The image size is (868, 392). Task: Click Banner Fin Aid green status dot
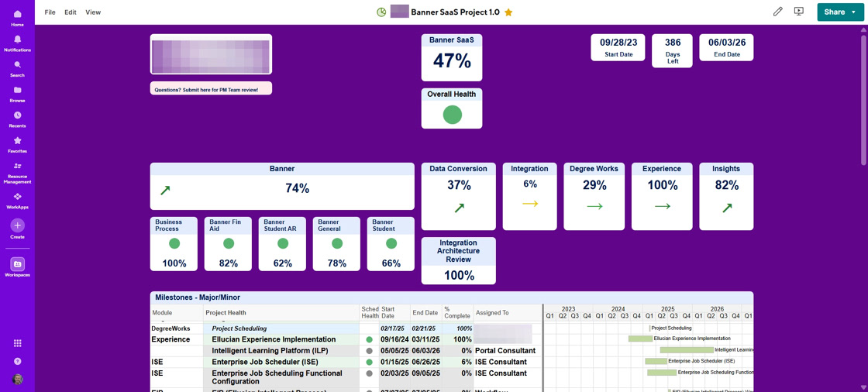[x=229, y=243]
